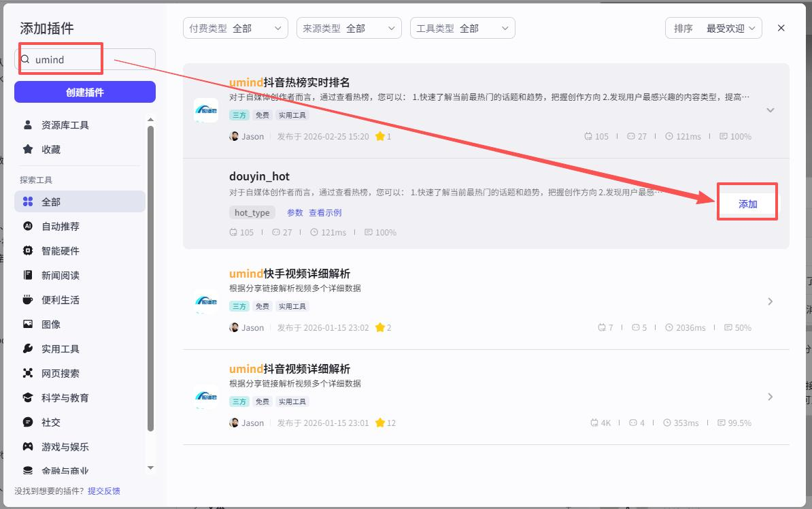This screenshot has height=509, width=812.
Task: Click the umind快手视频详细解析 title
Action: (x=290, y=274)
